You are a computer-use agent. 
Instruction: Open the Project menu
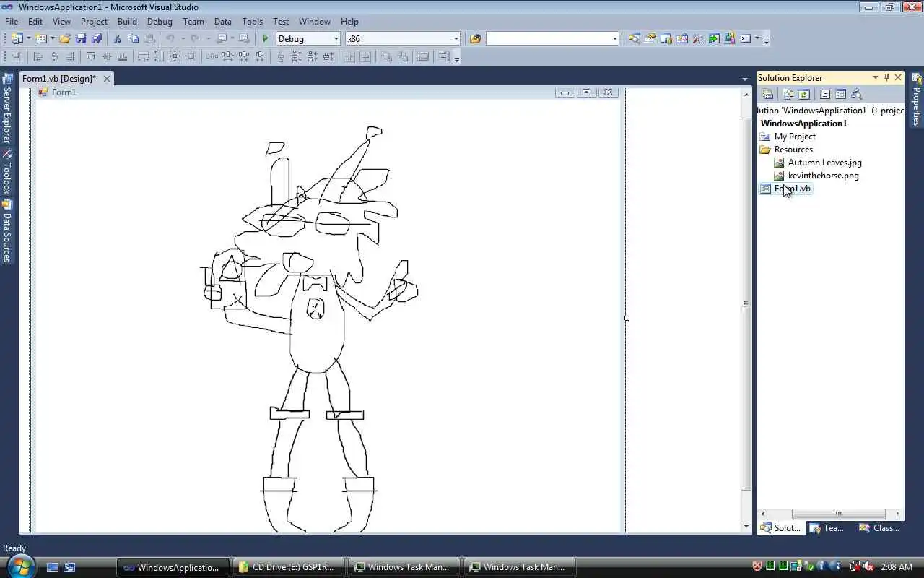click(94, 22)
